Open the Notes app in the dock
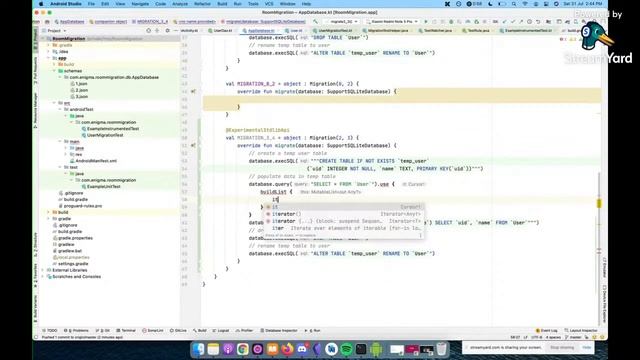Viewport: 640px width, 360px height. 213,349
